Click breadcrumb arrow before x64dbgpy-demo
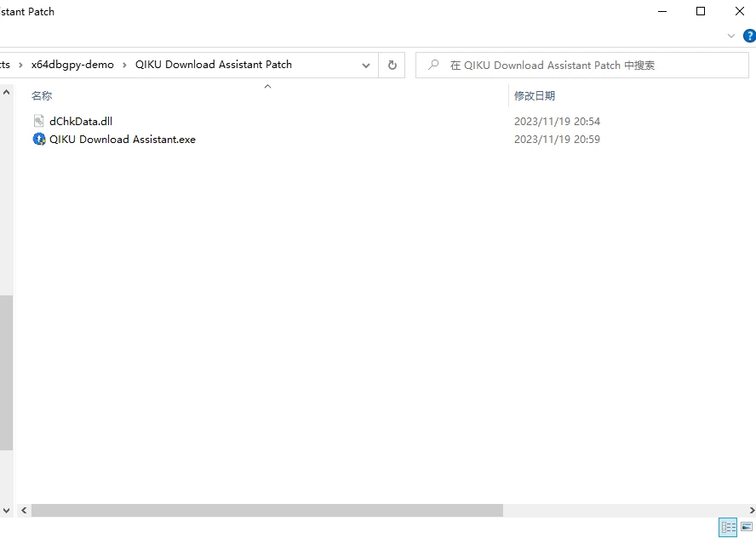 [20, 65]
